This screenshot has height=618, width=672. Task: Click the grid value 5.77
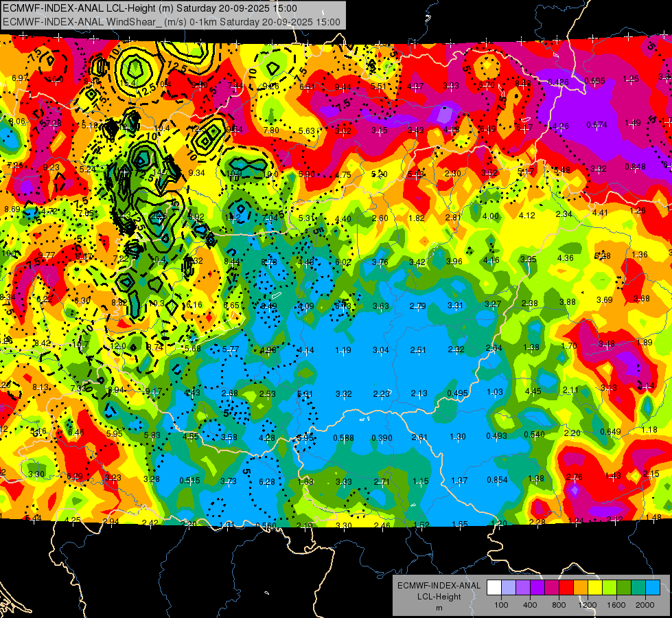[231, 350]
